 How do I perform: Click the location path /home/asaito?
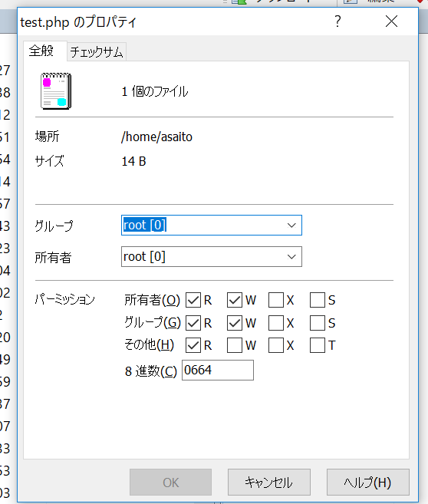click(156, 137)
